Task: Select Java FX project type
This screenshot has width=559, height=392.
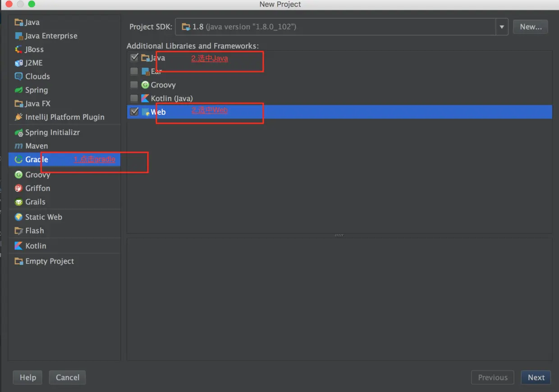Action: point(64,104)
